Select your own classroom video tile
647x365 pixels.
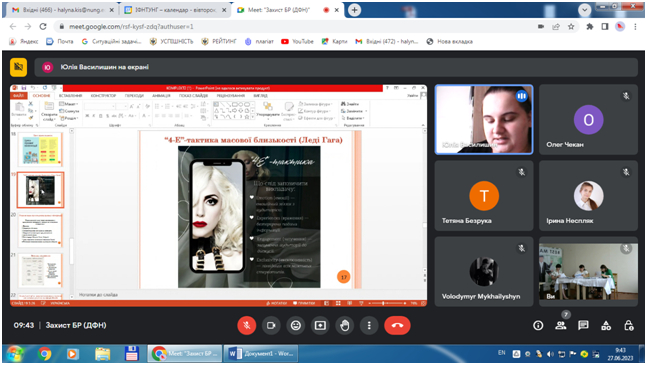588,271
